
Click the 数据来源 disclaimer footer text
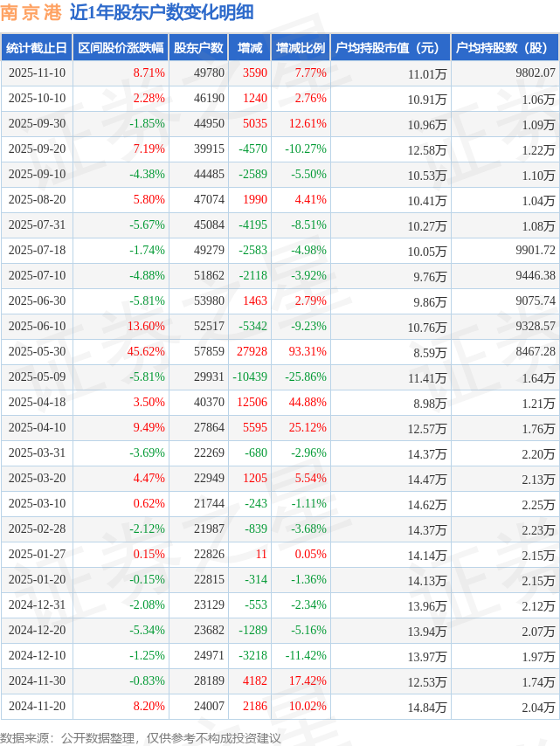click(141, 737)
